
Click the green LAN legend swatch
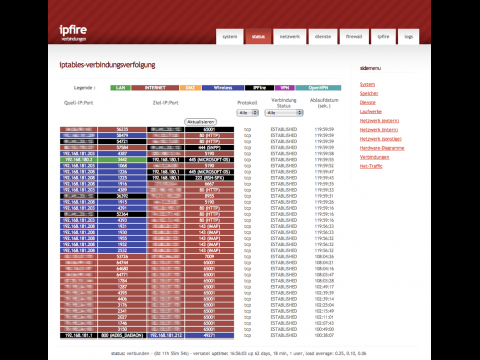(x=120, y=88)
